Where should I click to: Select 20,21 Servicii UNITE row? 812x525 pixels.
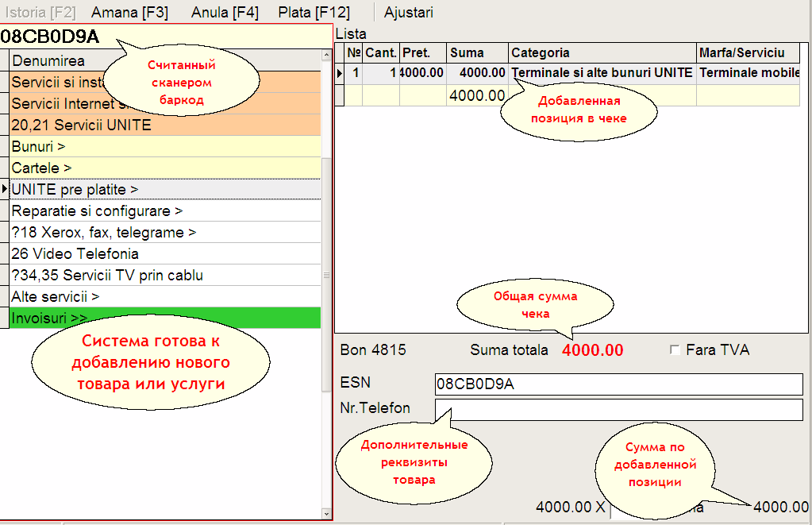tap(165, 125)
